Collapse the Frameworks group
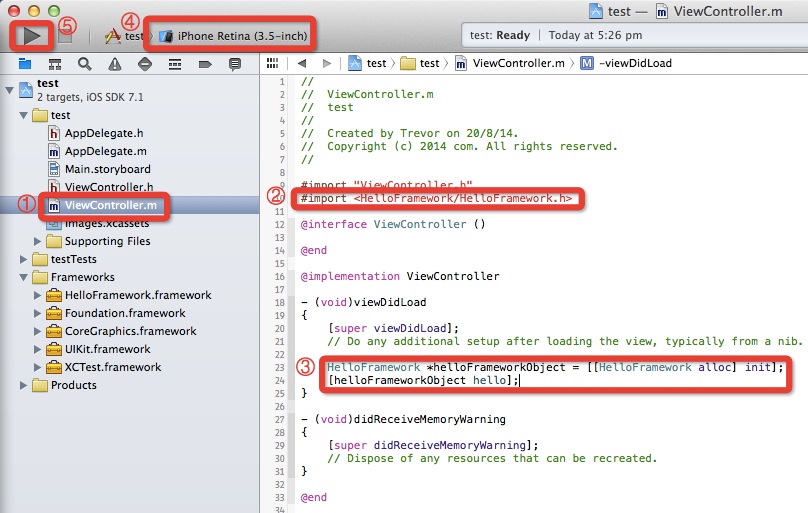 coord(24,277)
